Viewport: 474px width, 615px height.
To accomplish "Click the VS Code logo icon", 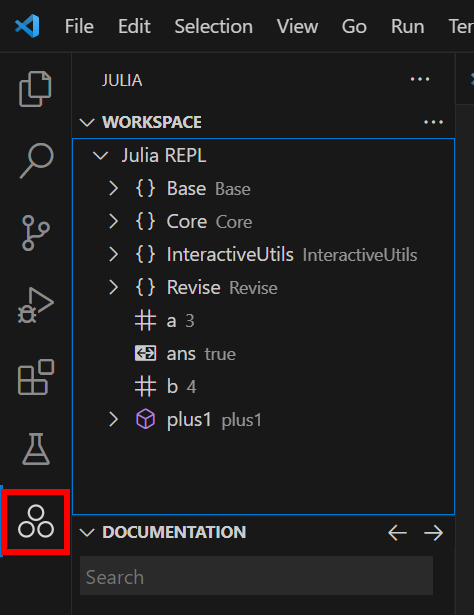I will click(27, 26).
